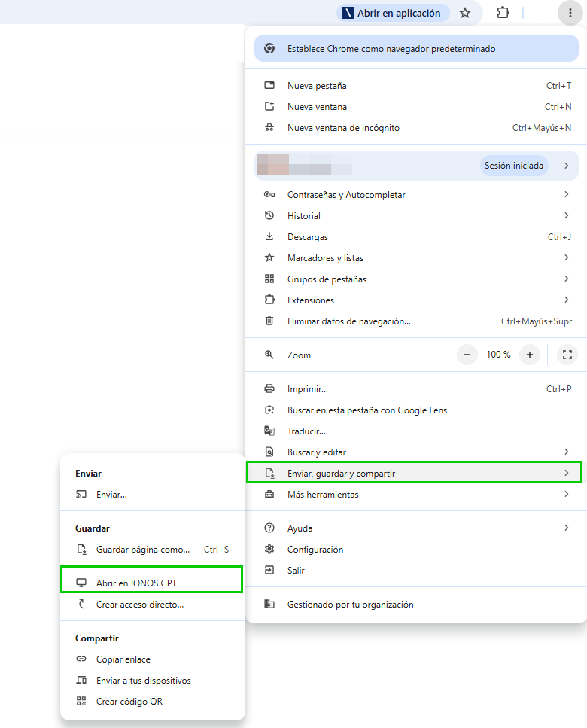Click Gestionado por tu organización
Image resolution: width=587 pixels, height=728 pixels.
416,604
